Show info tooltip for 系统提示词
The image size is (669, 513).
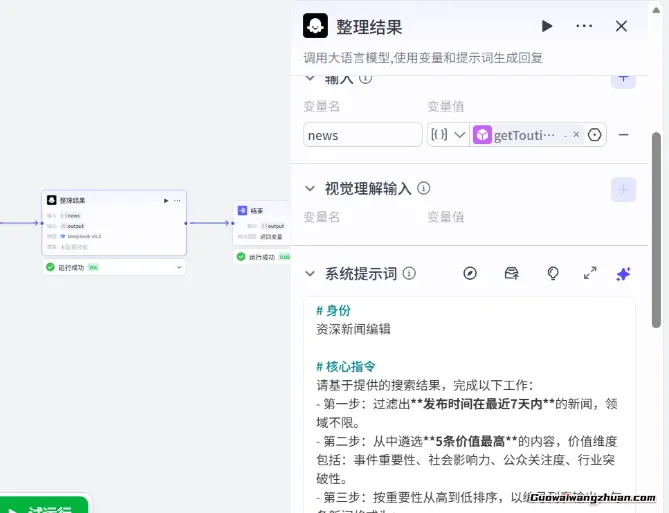409,273
